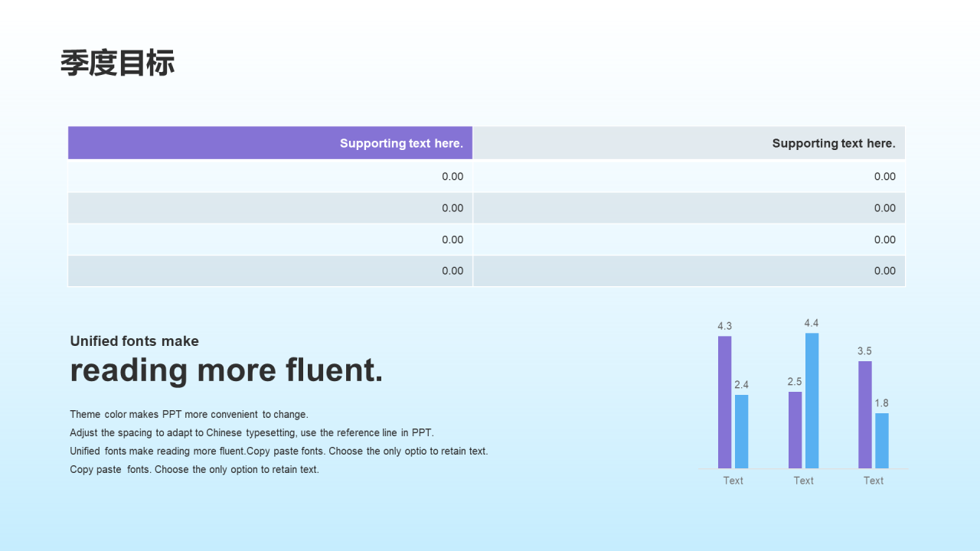Select the blue chart bar labeled 4.4
Viewport: 980px width, 551px height.
(812, 401)
